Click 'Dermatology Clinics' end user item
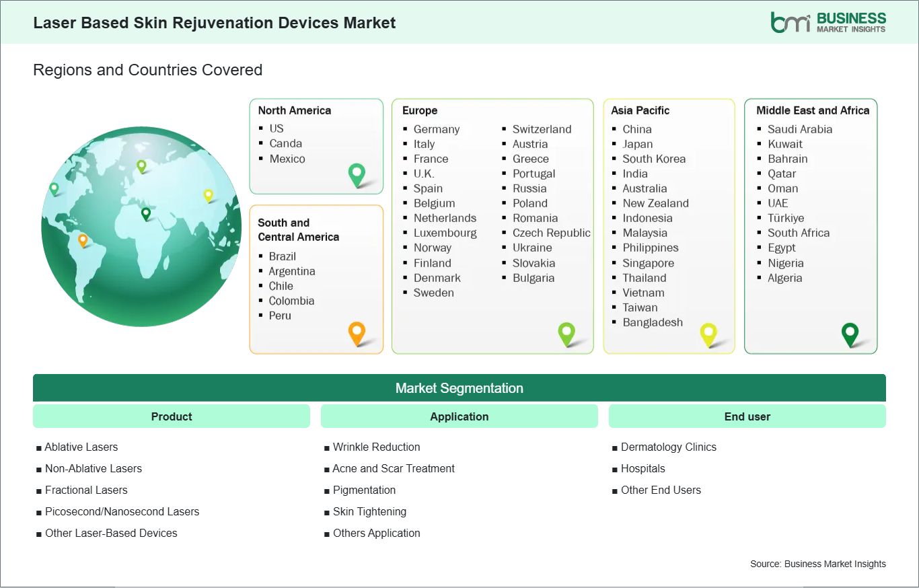919x588 pixels. (669, 447)
